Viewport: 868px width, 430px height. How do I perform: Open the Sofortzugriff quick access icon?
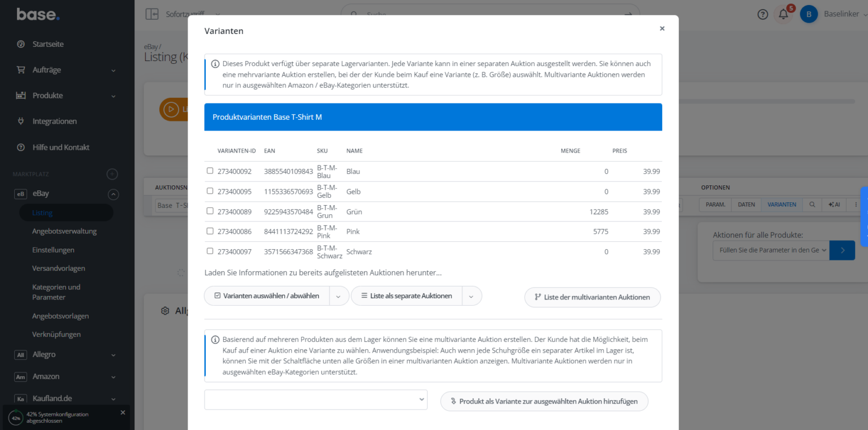point(151,14)
